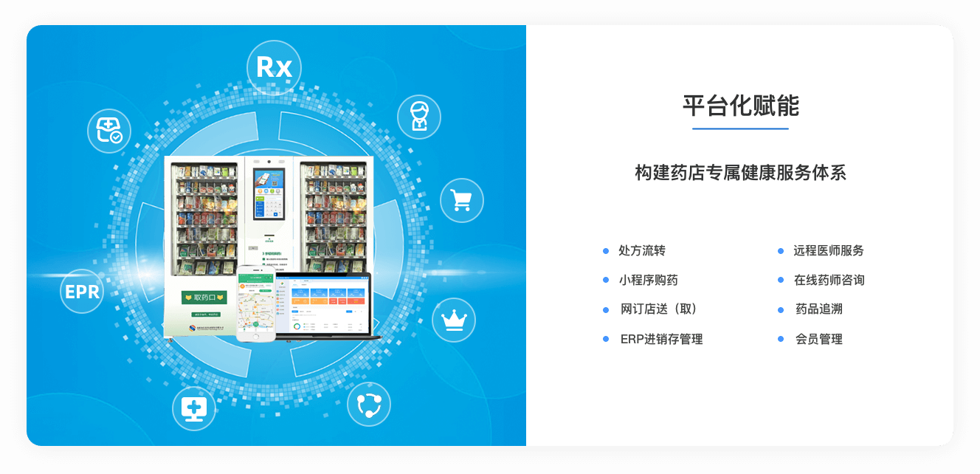Click the crown membership circle icon
The image size is (980, 474).
click(454, 320)
